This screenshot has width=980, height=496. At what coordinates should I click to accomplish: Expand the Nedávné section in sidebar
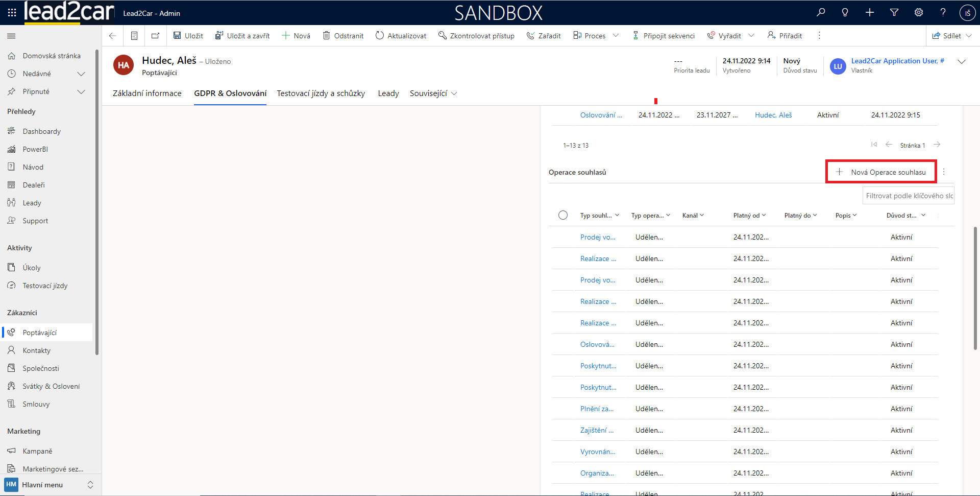pyautogui.click(x=81, y=74)
